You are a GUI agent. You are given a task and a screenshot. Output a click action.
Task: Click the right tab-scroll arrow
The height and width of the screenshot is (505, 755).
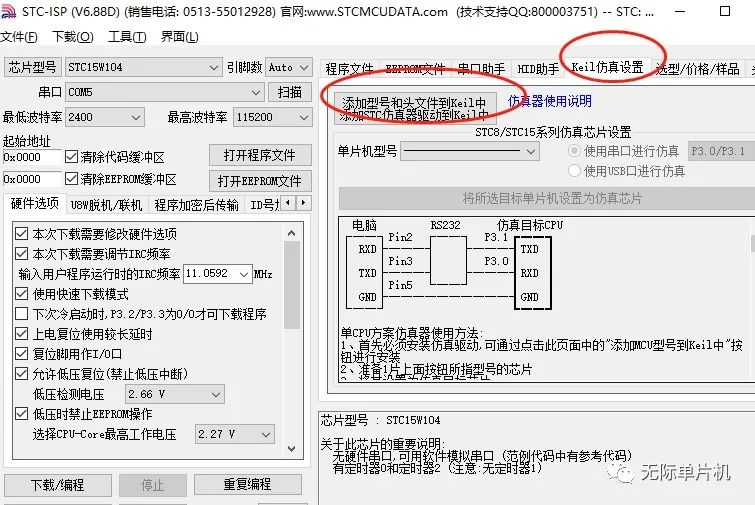pyautogui.click(x=303, y=203)
